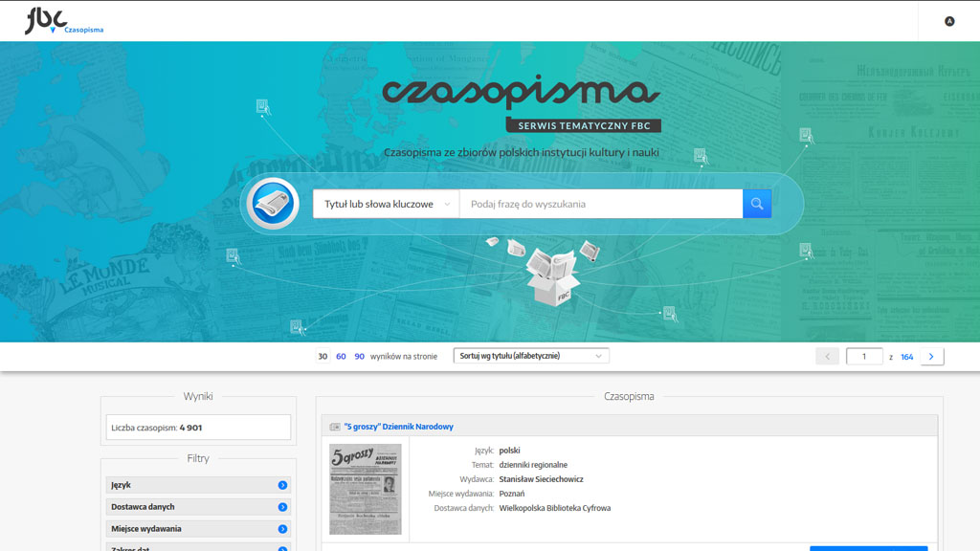The width and height of the screenshot is (980, 551).
Task: Jump to last page 164 link
Action: [x=906, y=357]
